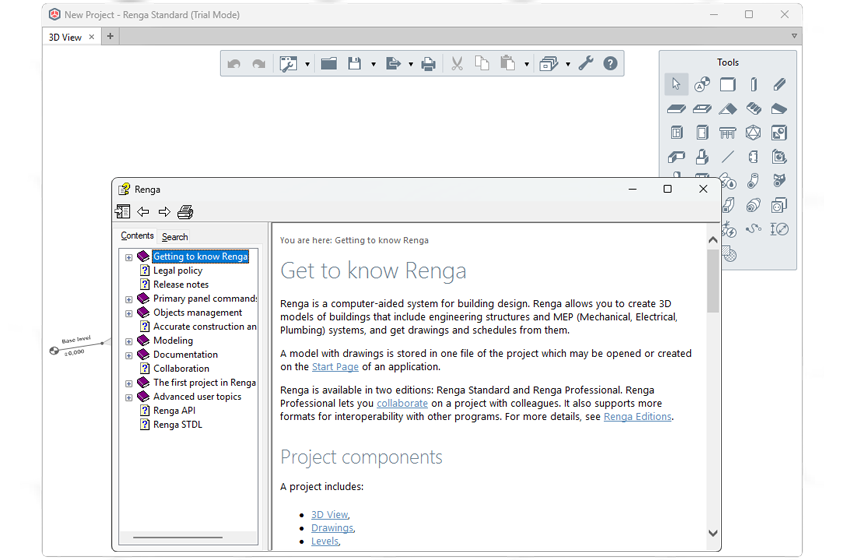Add a new tab with plus button
This screenshot has height=560, width=850.
point(110,36)
